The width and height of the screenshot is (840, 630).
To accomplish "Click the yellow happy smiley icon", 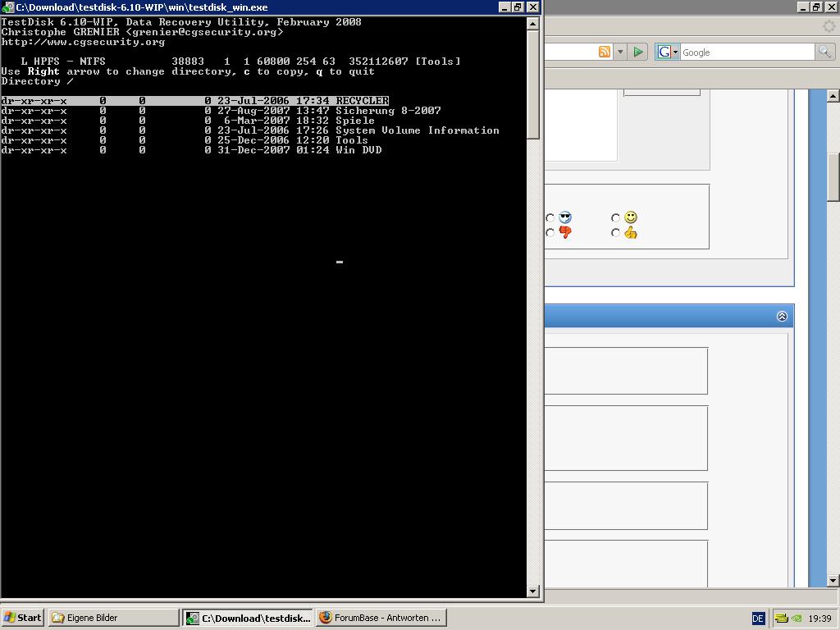I will click(631, 217).
